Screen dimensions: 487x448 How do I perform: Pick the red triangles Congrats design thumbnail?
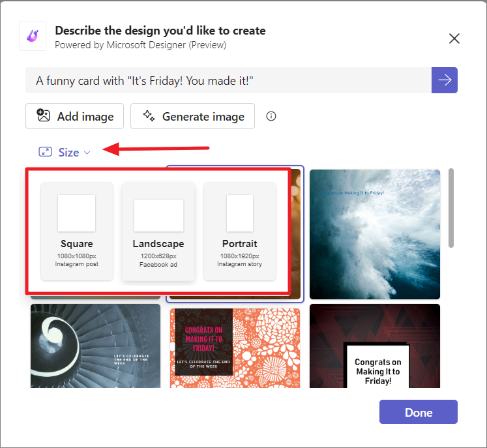pyautogui.click(x=375, y=346)
